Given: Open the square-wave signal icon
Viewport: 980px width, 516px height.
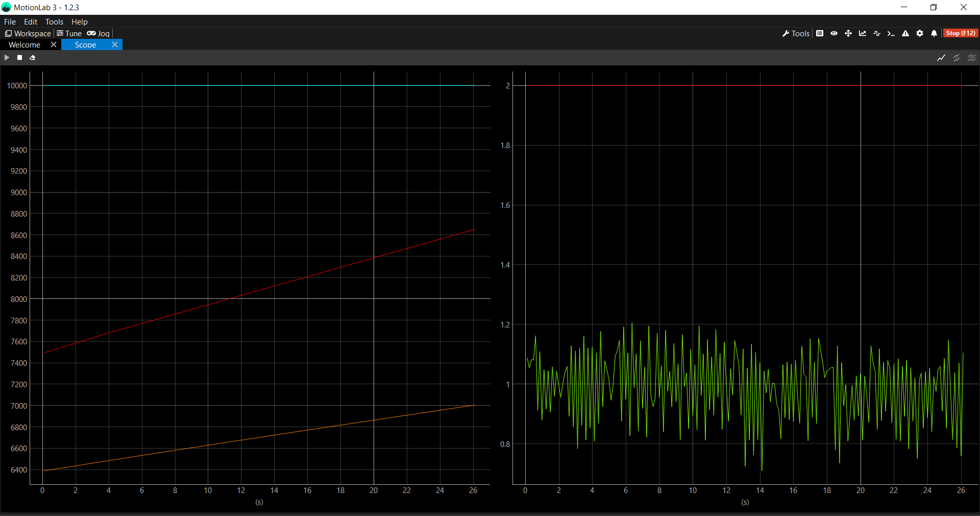Looking at the screenshot, I should click(x=877, y=33).
